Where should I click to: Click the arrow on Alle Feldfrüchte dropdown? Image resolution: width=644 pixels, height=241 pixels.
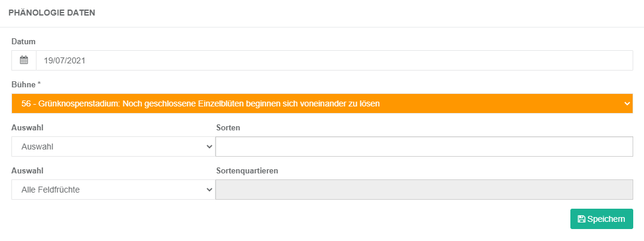pos(209,190)
